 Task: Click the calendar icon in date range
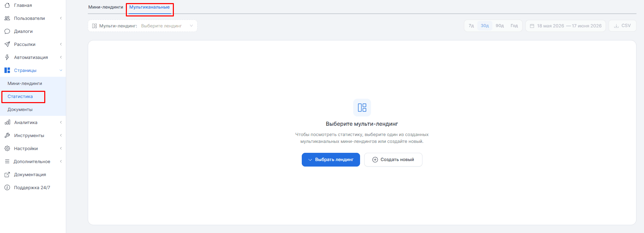(x=532, y=26)
